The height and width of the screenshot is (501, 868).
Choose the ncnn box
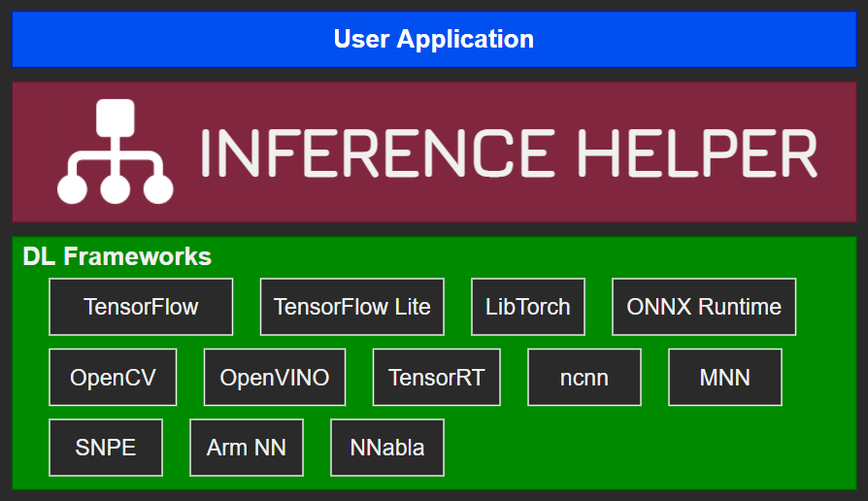tap(584, 377)
